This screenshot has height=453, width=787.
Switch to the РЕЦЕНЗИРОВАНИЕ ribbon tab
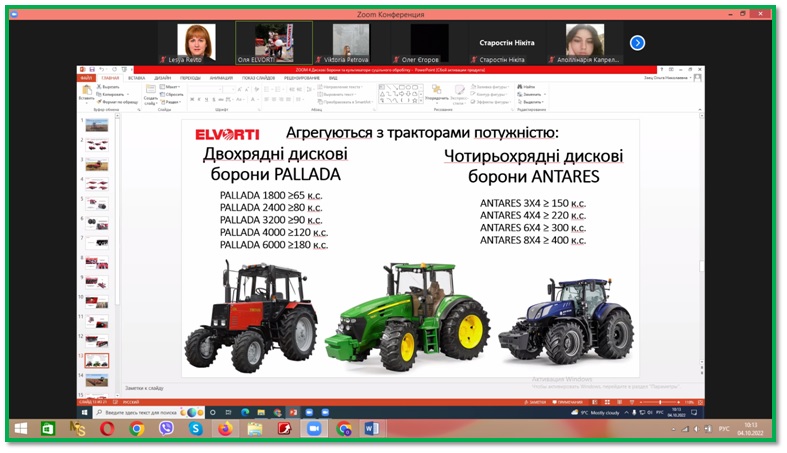tap(302, 78)
